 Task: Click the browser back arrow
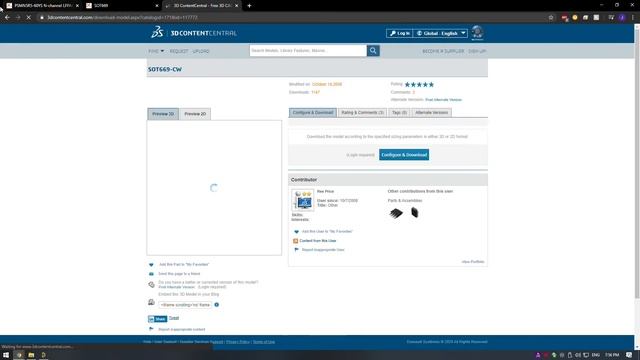[7, 18]
